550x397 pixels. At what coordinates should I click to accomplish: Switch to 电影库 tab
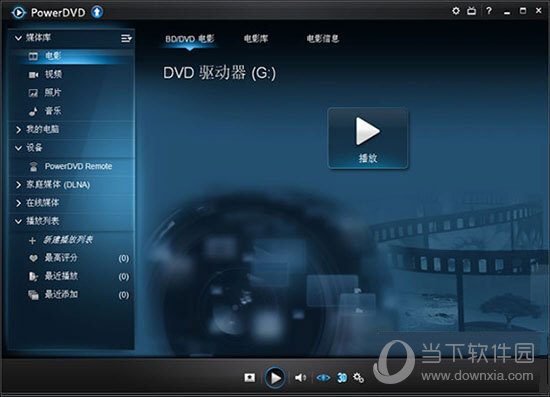[256, 39]
